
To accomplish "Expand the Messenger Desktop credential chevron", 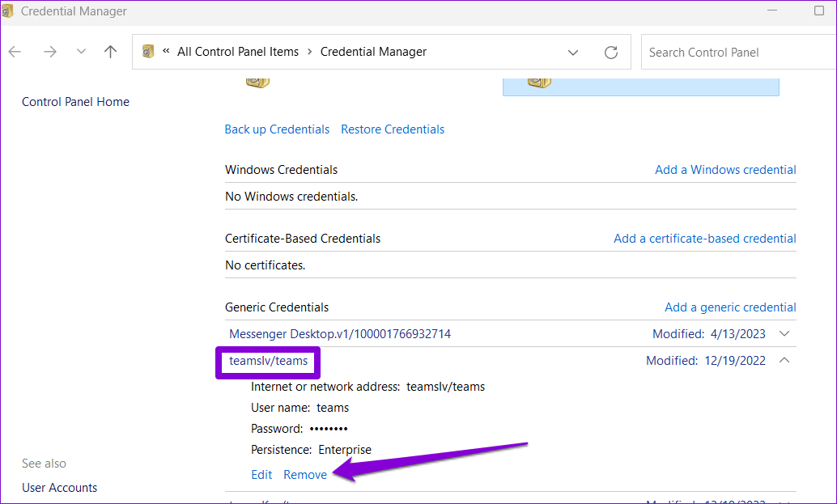I will point(784,334).
